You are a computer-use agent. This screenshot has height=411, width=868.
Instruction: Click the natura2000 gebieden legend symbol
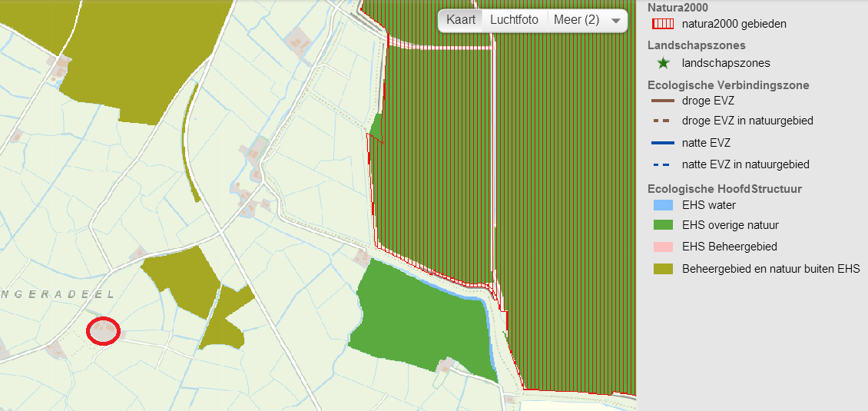click(x=663, y=24)
